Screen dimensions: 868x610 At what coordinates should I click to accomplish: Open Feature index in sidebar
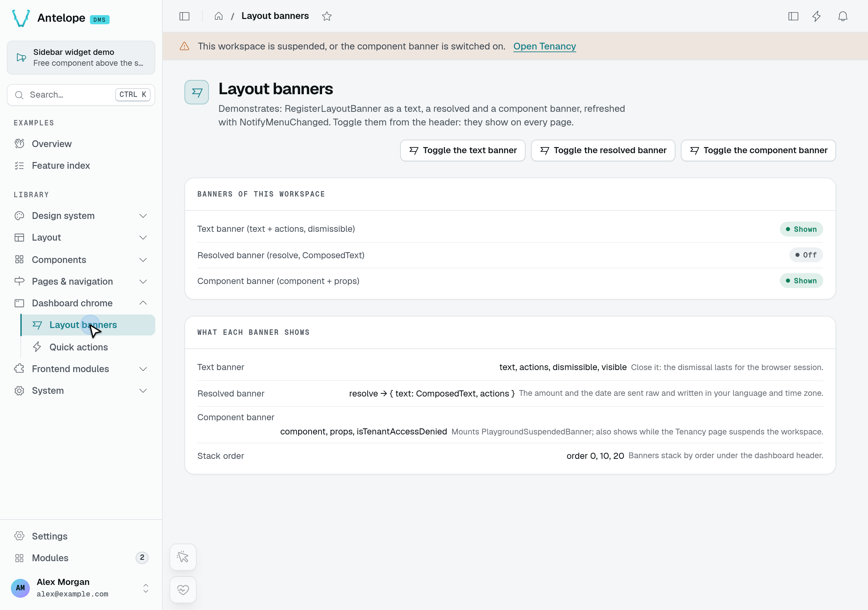click(81, 165)
